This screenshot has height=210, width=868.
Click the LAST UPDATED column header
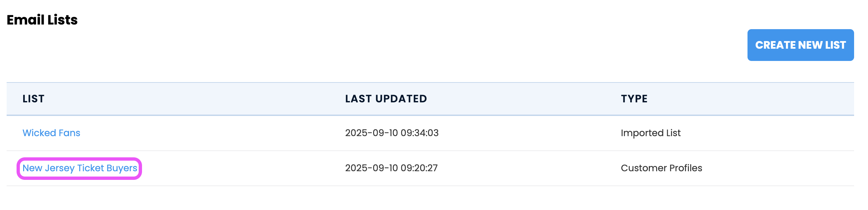click(x=386, y=99)
